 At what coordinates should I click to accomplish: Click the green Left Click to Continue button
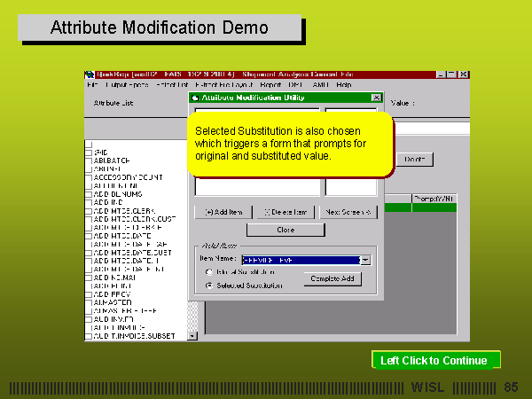click(x=434, y=361)
